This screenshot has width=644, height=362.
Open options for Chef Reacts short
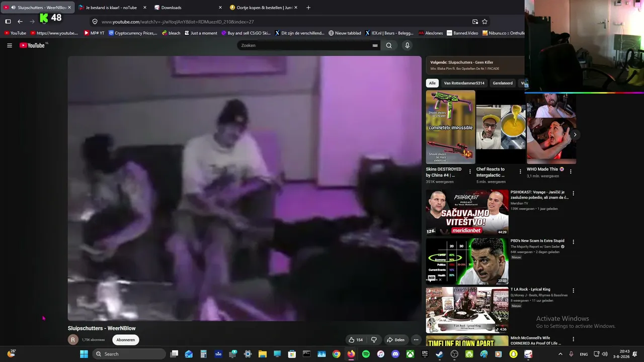click(x=520, y=172)
